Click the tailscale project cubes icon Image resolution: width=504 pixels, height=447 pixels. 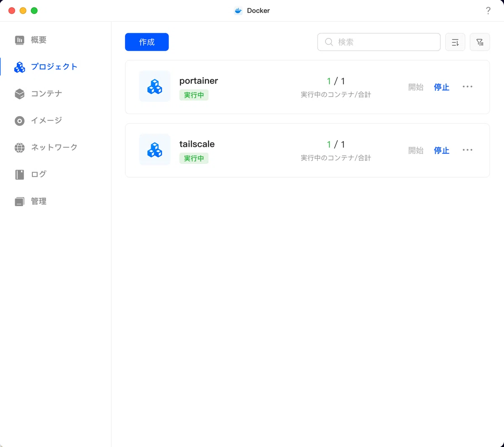(155, 150)
